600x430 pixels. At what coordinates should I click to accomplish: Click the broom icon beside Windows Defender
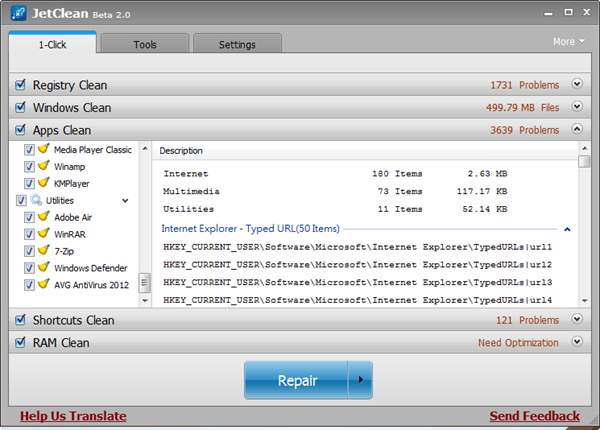point(44,267)
